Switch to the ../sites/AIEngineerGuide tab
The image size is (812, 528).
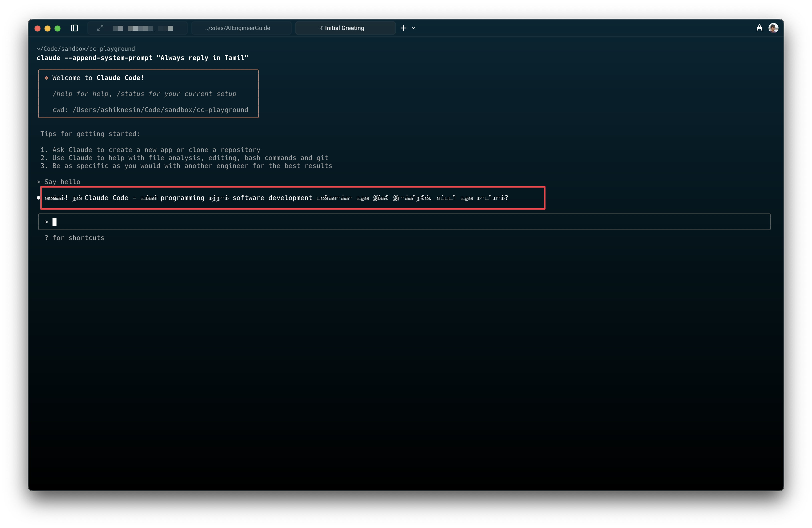pyautogui.click(x=241, y=28)
